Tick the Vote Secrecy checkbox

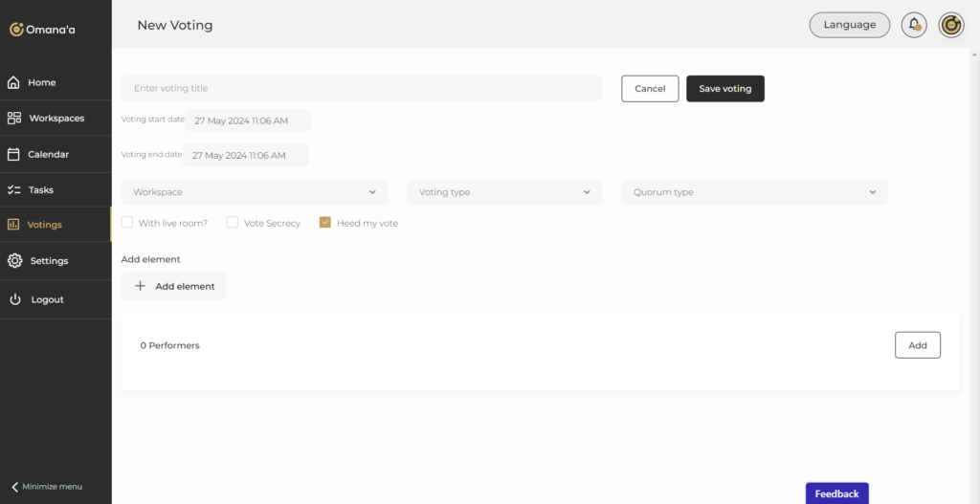pos(232,223)
